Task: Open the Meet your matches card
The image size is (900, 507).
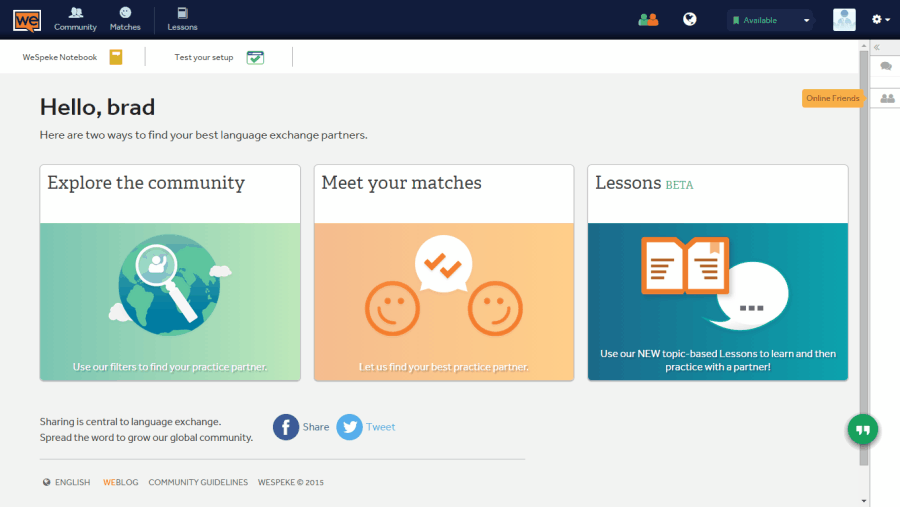Action: (444, 273)
